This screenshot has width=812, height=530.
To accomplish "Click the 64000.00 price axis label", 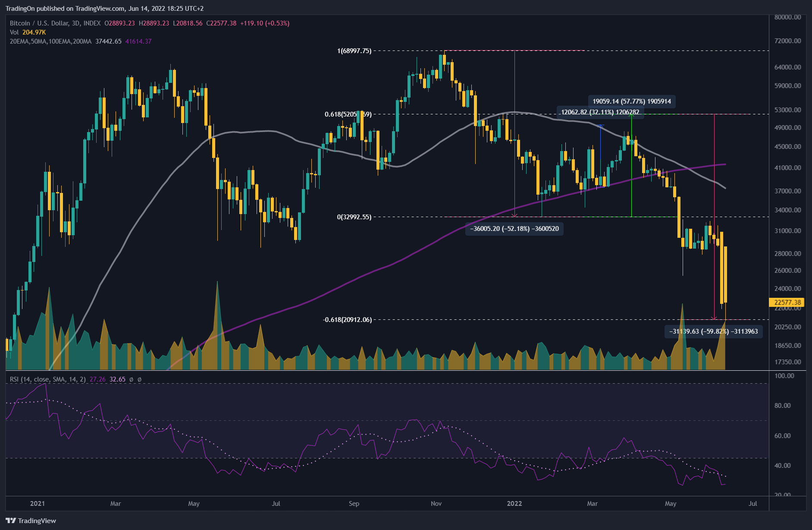I will click(x=788, y=67).
